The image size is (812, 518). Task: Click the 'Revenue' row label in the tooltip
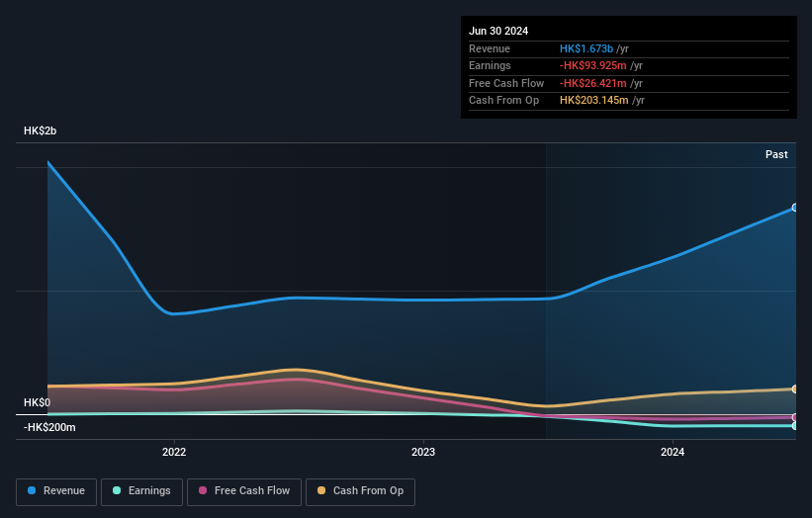click(490, 48)
